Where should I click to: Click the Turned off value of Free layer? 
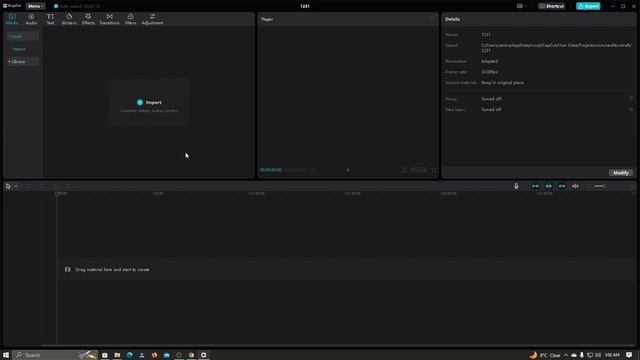[491, 109]
